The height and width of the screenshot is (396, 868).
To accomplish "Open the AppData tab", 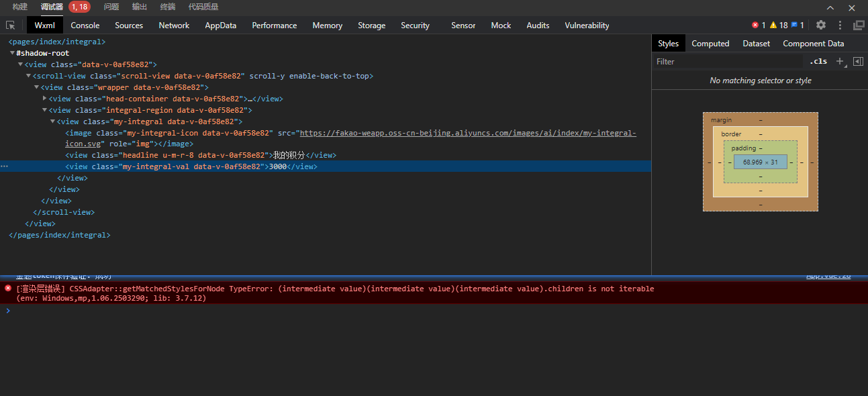I will (221, 25).
